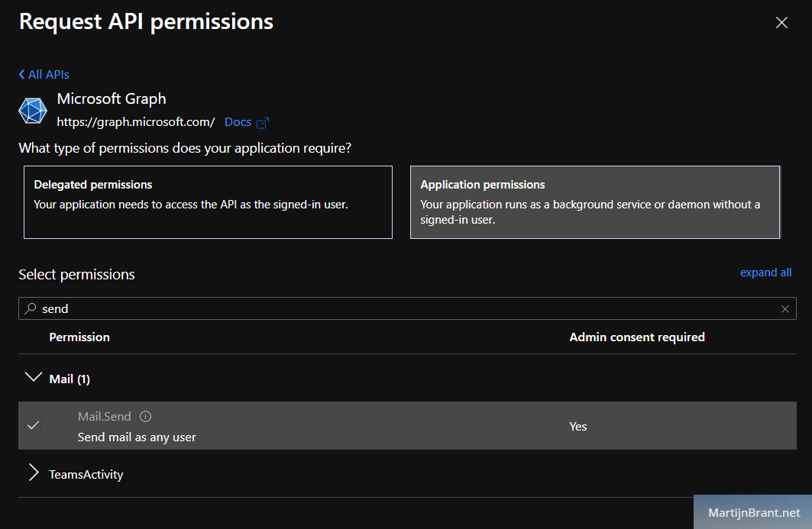Go back to All APIs
The width and height of the screenshot is (812, 529).
[44, 75]
